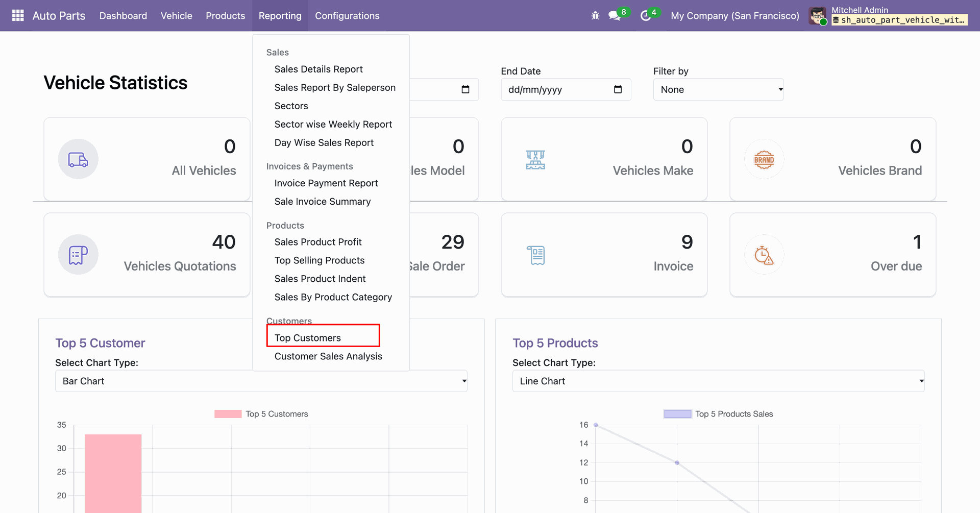Open Sales Product Indent report
Screen dimensions: 980x513
(320, 279)
